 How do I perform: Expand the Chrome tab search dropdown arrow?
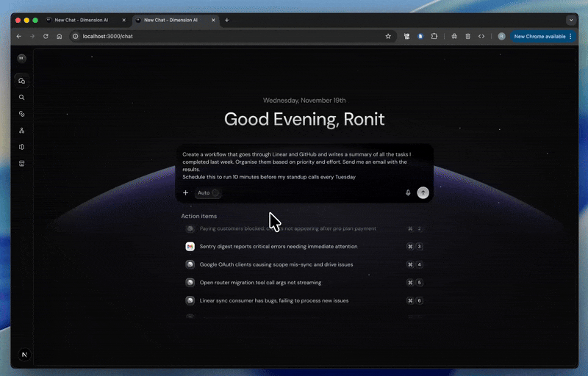point(570,20)
